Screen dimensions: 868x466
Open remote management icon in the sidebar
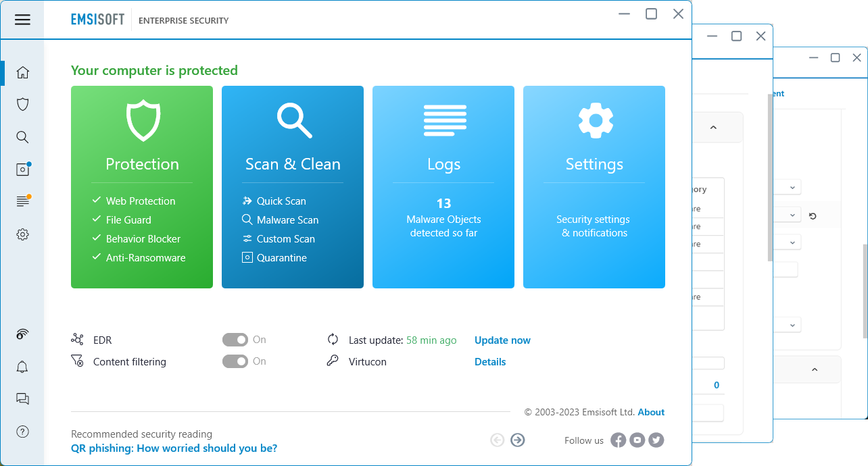pyautogui.click(x=22, y=334)
